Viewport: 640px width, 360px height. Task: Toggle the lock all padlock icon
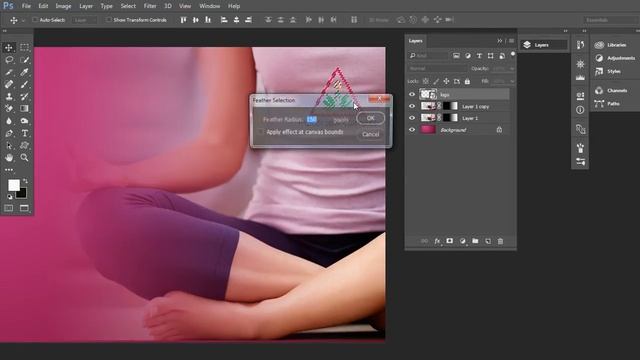[x=467, y=81]
